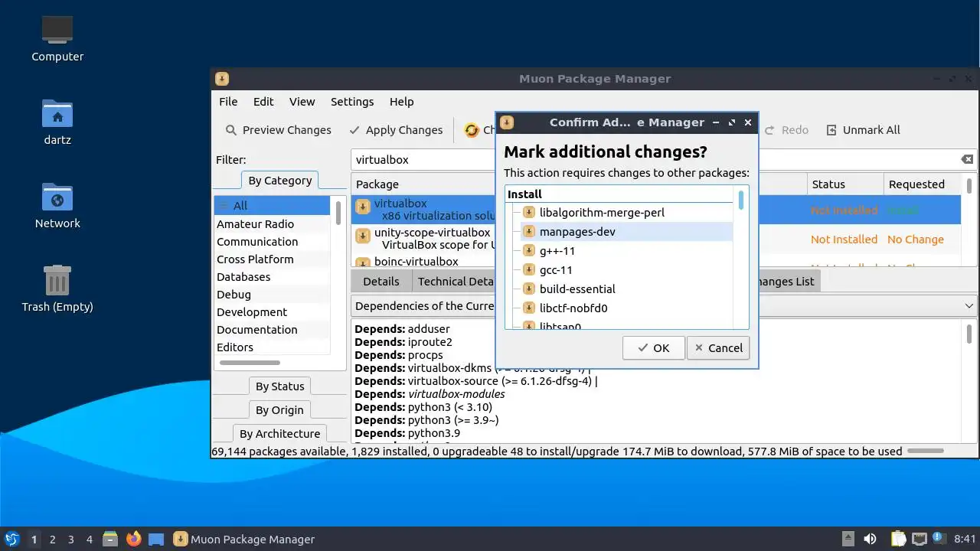The image size is (980, 551).
Task: Click the manpages-dev package icon in dialog
Action: (x=528, y=232)
